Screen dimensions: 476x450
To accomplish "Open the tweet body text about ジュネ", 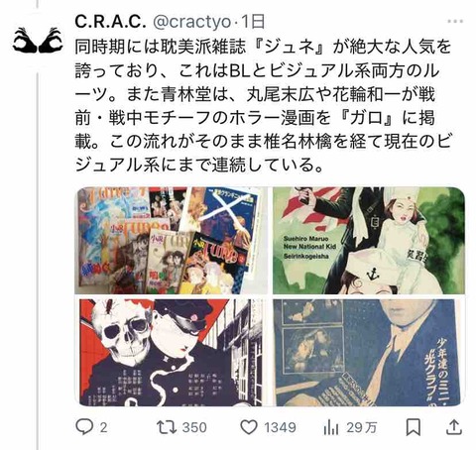I will (x=263, y=106).
